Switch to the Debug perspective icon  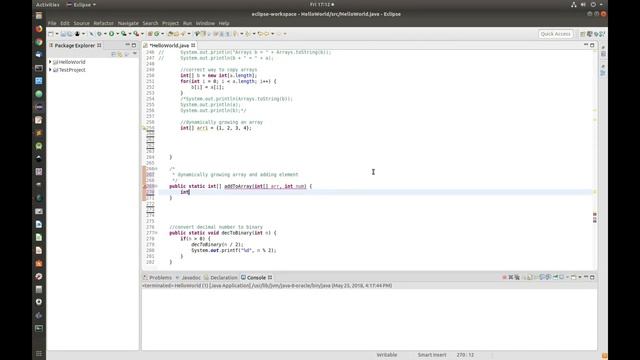click(596, 34)
